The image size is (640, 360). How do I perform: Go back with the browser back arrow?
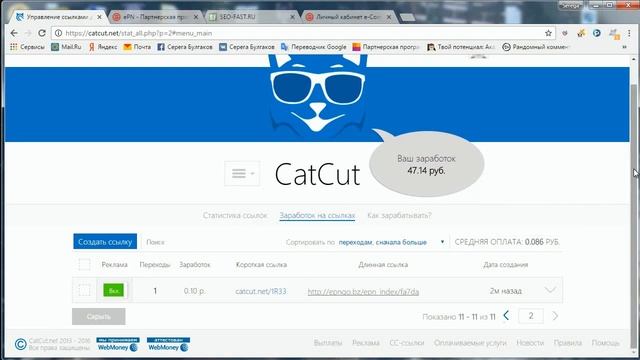[14, 33]
